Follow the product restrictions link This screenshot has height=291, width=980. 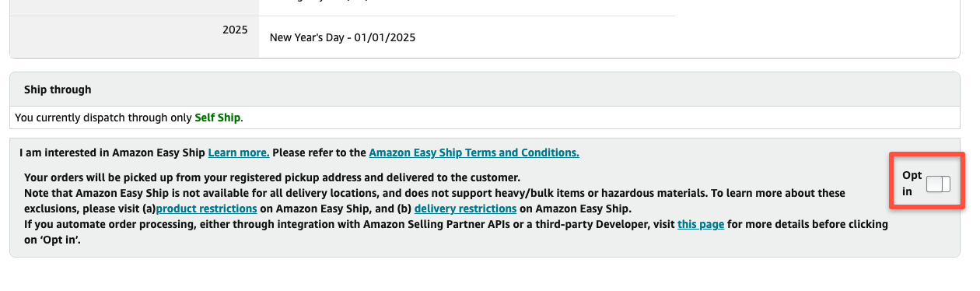tap(207, 209)
